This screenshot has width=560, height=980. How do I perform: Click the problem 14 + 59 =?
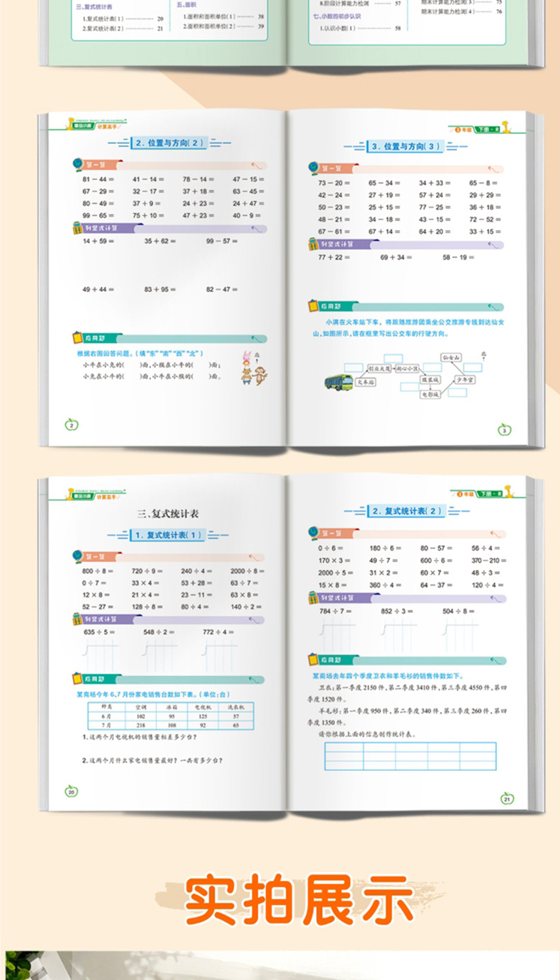(x=98, y=241)
